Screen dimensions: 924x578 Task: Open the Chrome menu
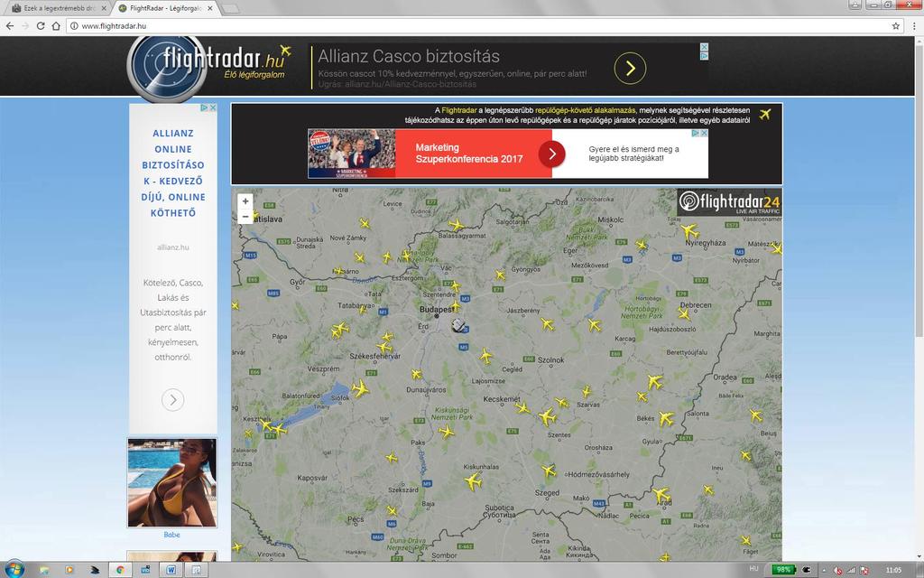tap(914, 26)
